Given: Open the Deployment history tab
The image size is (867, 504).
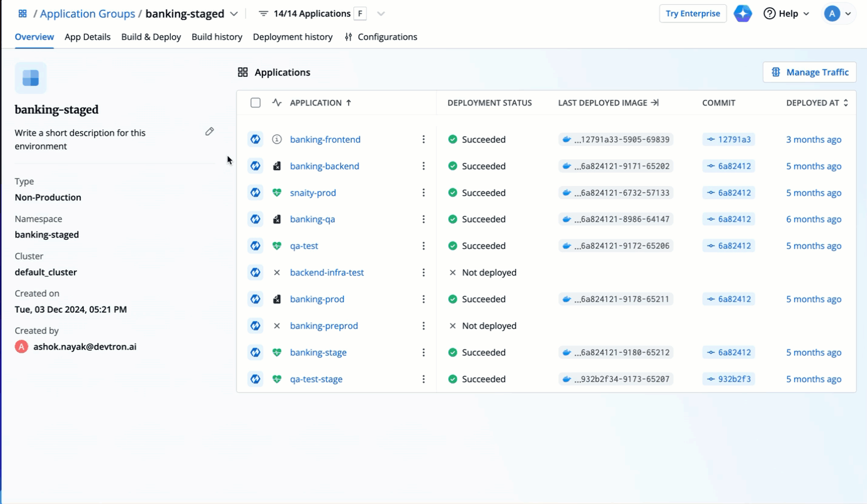Looking at the screenshot, I should 292,37.
